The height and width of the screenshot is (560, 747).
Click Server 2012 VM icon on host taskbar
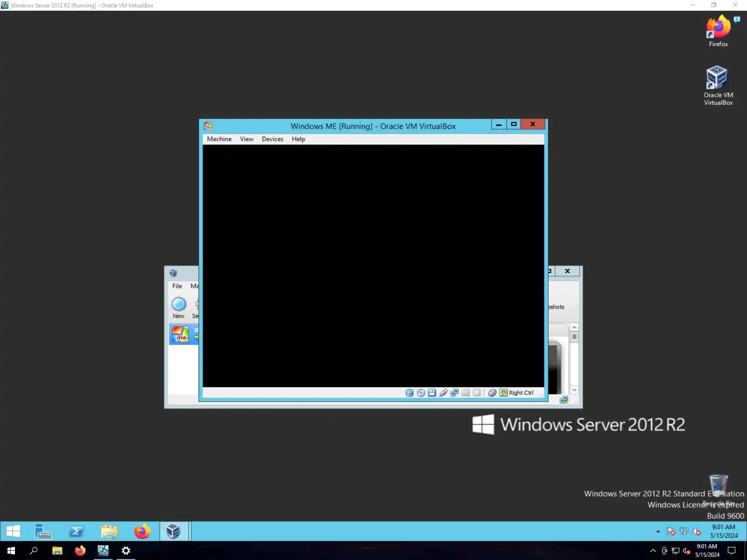point(103,551)
